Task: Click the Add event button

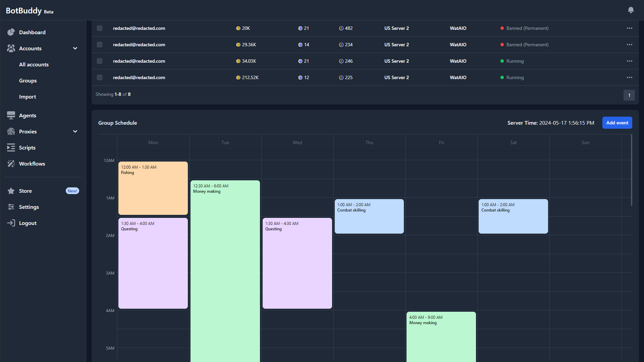Action: pyautogui.click(x=617, y=123)
